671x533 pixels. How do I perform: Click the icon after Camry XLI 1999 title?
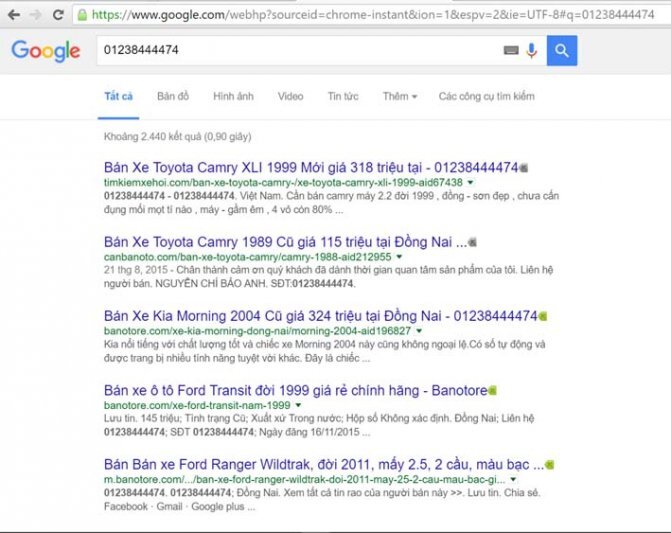point(524,168)
